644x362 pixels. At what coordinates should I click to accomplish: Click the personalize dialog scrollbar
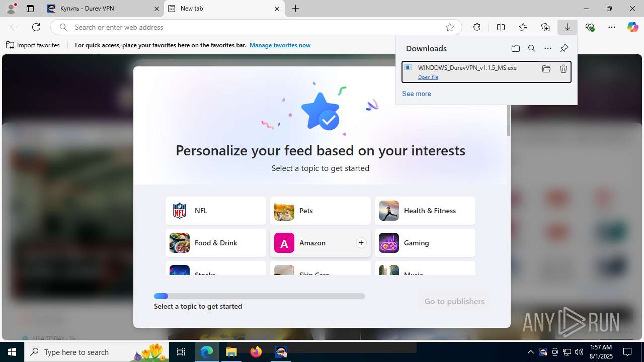(509, 120)
